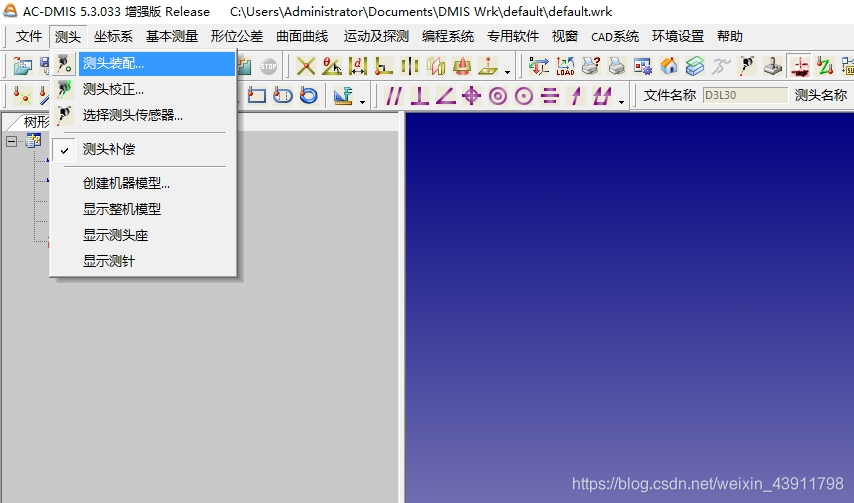Screen dimensions: 854x503
Task: Select the angle θ measurement icon
Action: coord(332,66)
